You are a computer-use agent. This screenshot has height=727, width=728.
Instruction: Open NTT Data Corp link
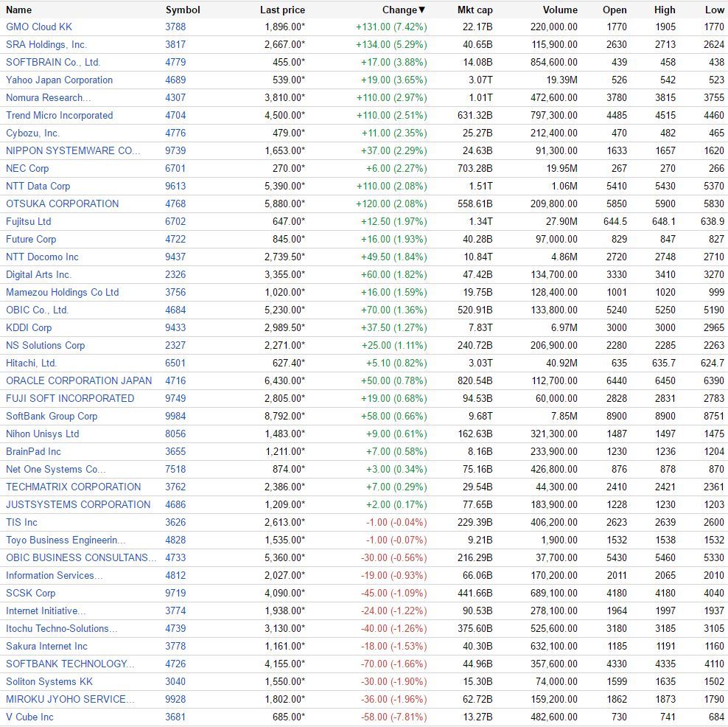(x=38, y=186)
